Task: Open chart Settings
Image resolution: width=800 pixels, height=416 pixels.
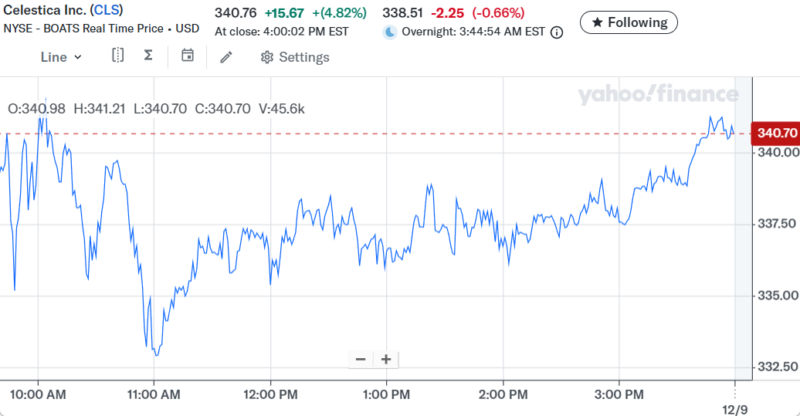Action: click(294, 57)
